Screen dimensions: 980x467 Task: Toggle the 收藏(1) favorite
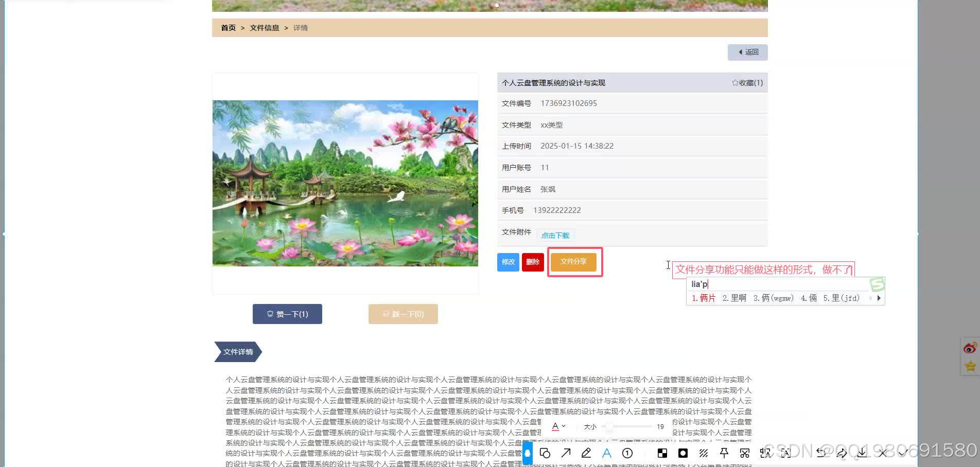(746, 82)
